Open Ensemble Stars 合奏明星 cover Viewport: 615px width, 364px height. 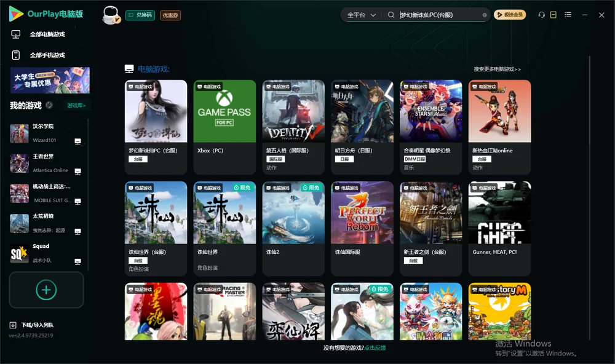[x=430, y=111]
